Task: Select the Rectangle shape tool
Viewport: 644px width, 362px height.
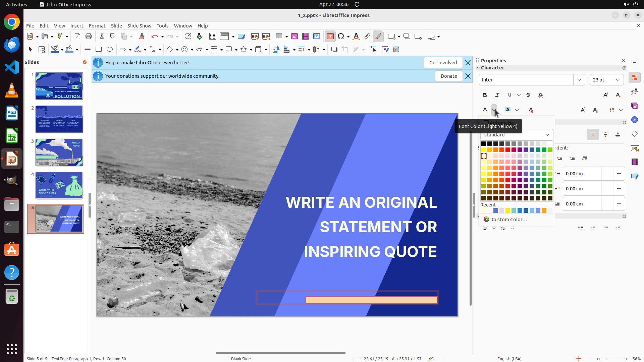Action: tap(98, 50)
